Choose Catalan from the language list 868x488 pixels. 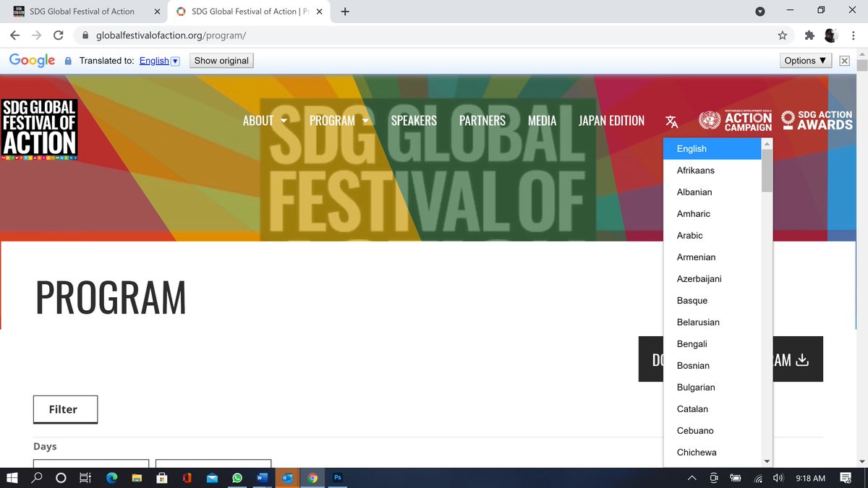pos(712,409)
